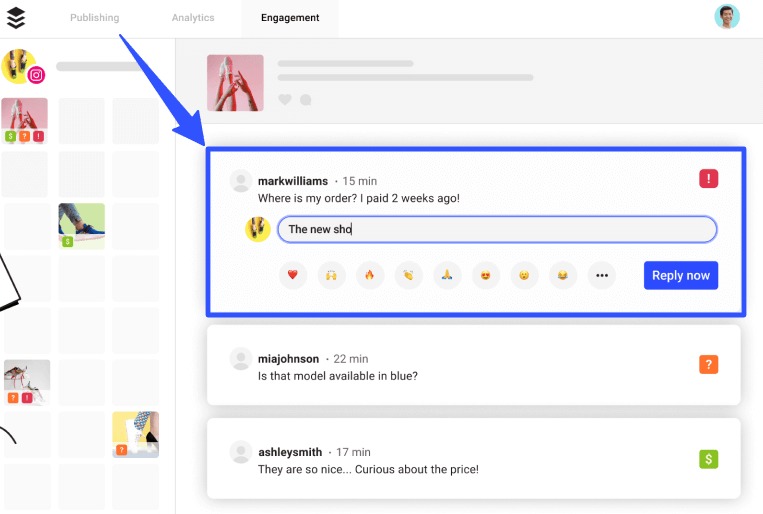React with the raised hands emoji
Screen dimensions: 763x514
point(332,275)
